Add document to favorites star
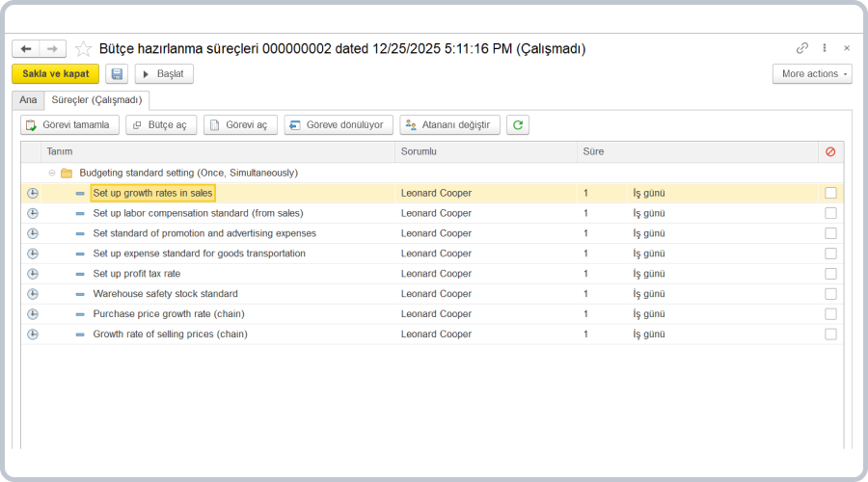This screenshot has width=868, height=482. coord(84,48)
